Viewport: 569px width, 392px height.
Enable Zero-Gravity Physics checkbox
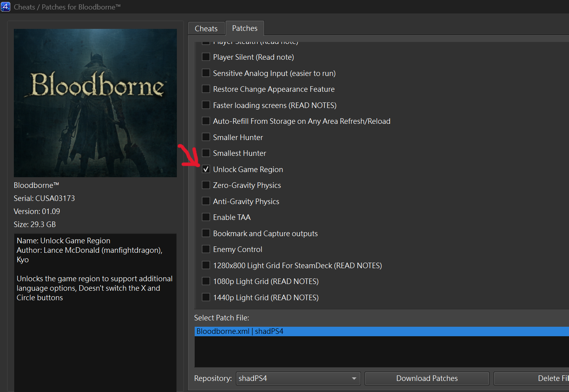[206, 185]
